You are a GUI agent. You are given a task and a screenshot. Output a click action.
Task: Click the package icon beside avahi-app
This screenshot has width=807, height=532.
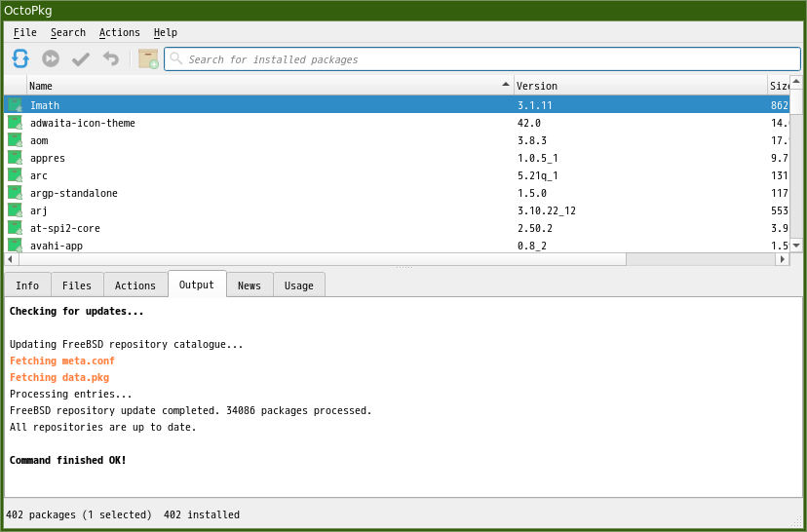tap(15, 245)
